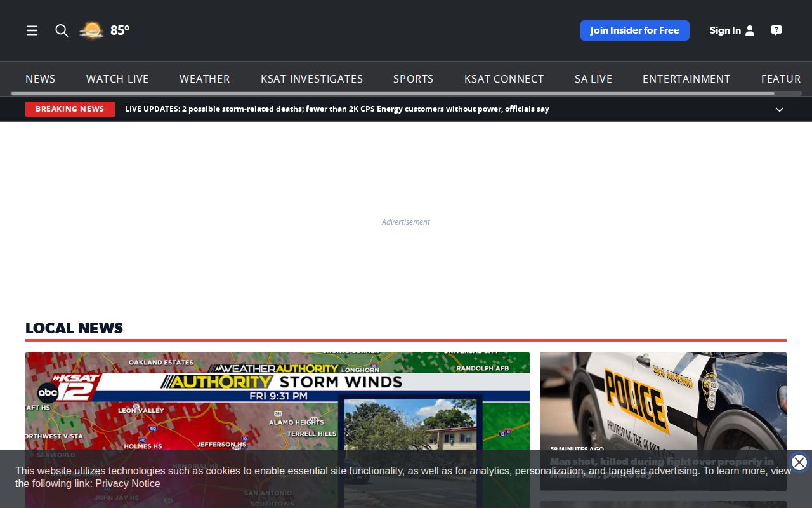The height and width of the screenshot is (508, 812).
Task: Click the horizontal navigation scrollbar
Action: click(x=393, y=93)
